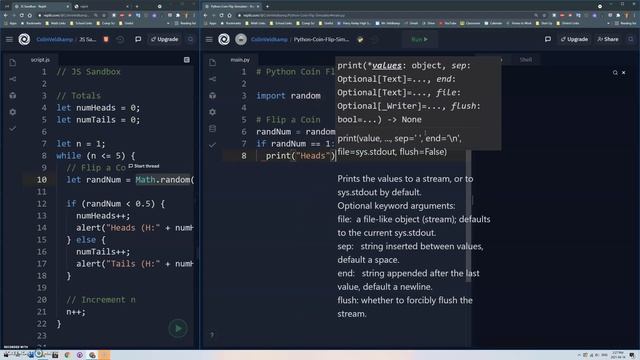Open a new tab in the right browser window
Viewport: 640px width, 360px height.
pyautogui.click(x=267, y=7)
